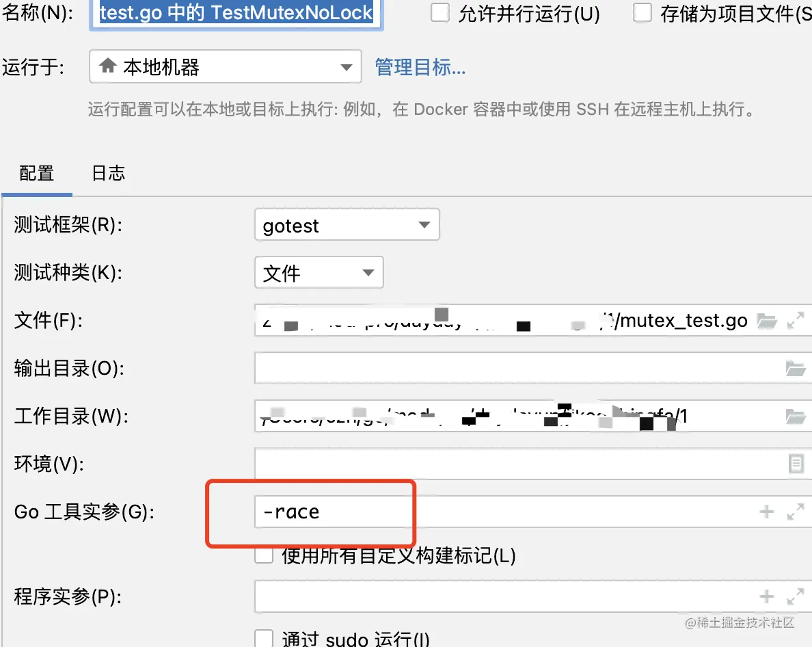This screenshot has width=812, height=647.
Task: Open environment variables editor icon
Action: 796,464
